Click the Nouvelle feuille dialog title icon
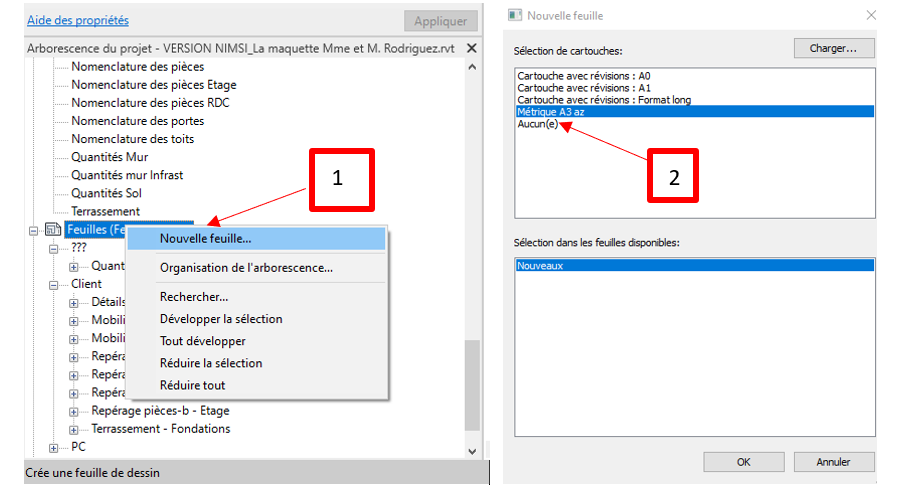The height and width of the screenshot is (503, 910). [515, 16]
